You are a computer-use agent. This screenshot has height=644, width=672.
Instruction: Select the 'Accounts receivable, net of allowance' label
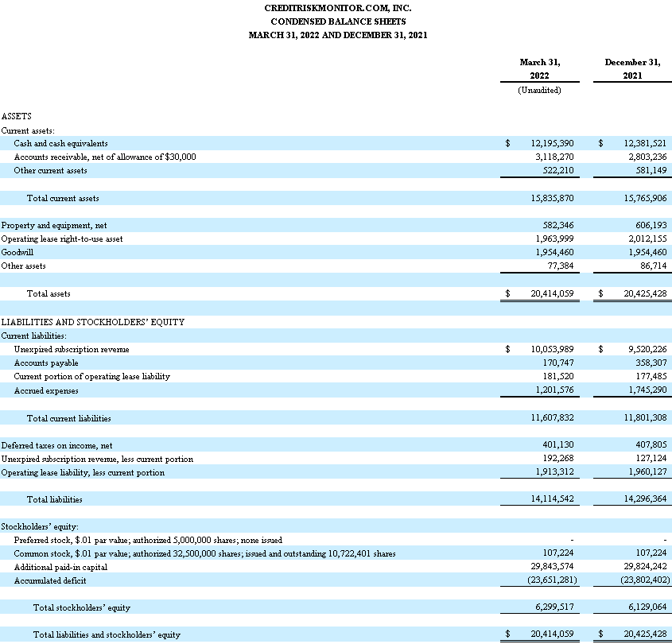pyautogui.click(x=105, y=157)
